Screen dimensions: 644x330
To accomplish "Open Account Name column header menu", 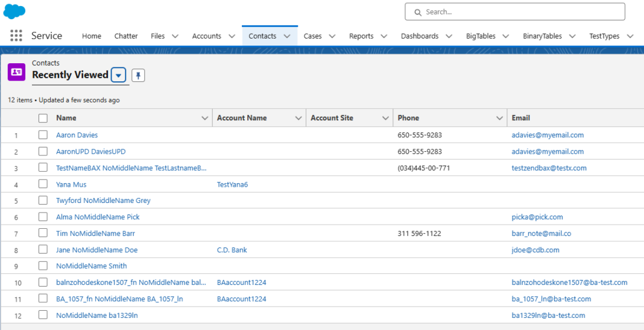I will (298, 118).
